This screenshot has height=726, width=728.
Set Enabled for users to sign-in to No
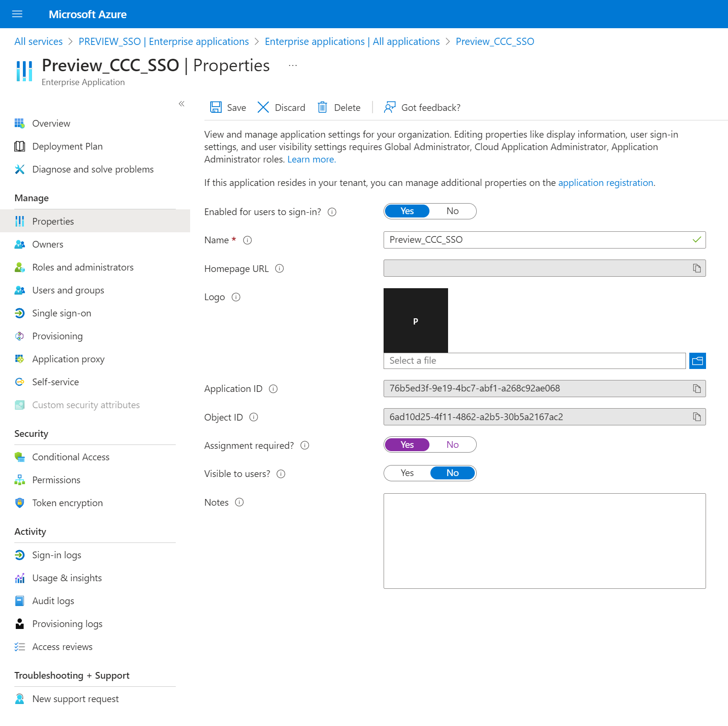pos(452,211)
